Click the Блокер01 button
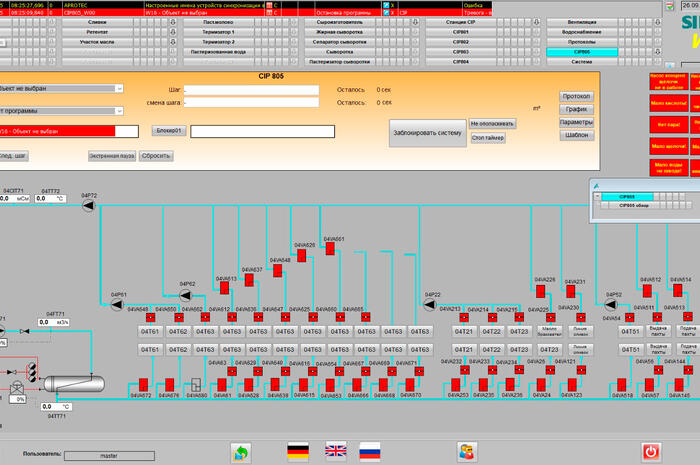700x465 pixels. click(169, 131)
